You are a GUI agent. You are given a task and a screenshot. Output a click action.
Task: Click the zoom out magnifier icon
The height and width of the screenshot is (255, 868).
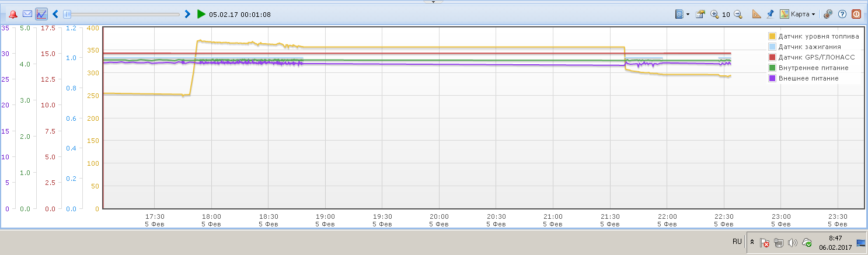click(738, 14)
